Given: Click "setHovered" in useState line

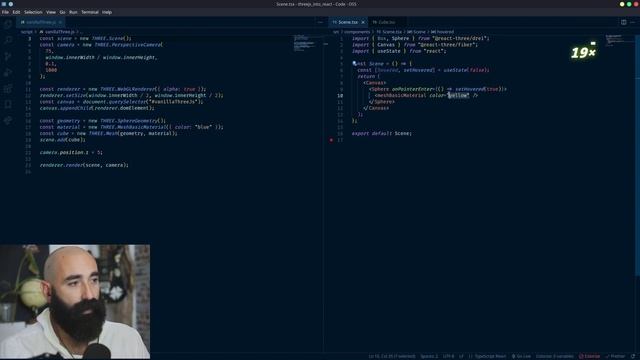Looking at the screenshot, I should pyautogui.click(x=418, y=70).
